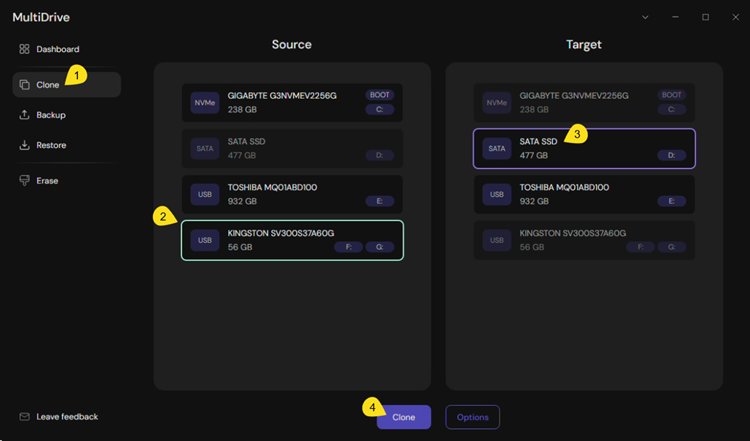Select GIGABYTE G3NVMEV2256G as source drive
Image resolution: width=750 pixels, height=441 pixels.
[x=292, y=102]
